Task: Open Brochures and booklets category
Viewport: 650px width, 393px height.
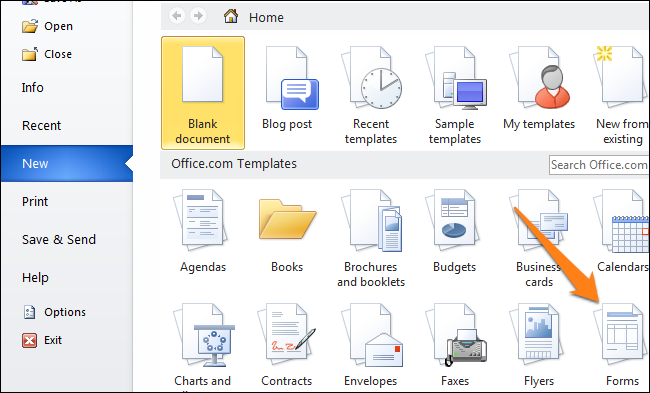Action: (371, 238)
